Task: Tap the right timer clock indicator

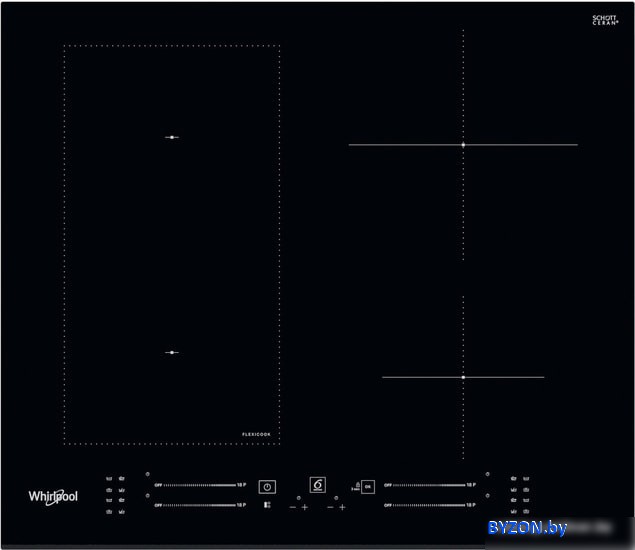Action: pyautogui.click(x=336, y=498)
